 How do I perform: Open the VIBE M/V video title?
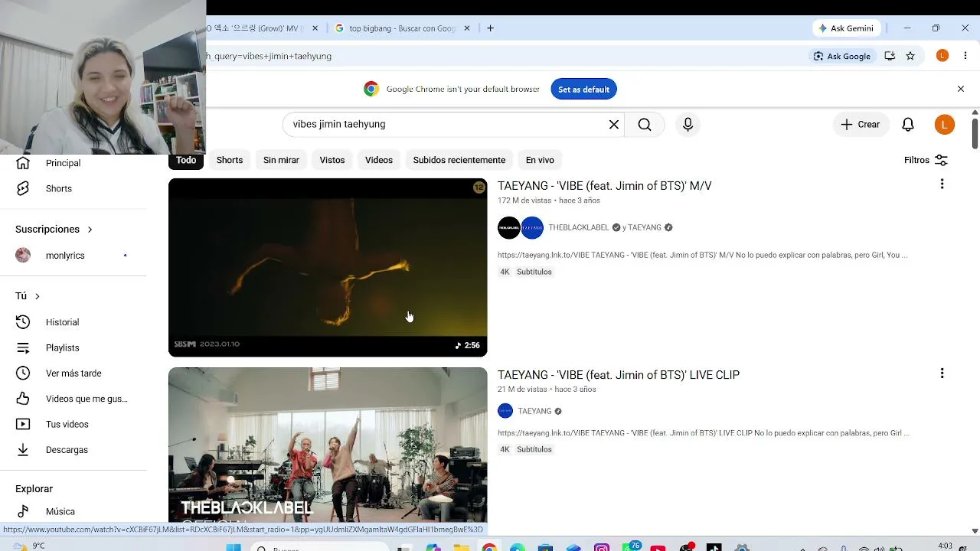(605, 186)
